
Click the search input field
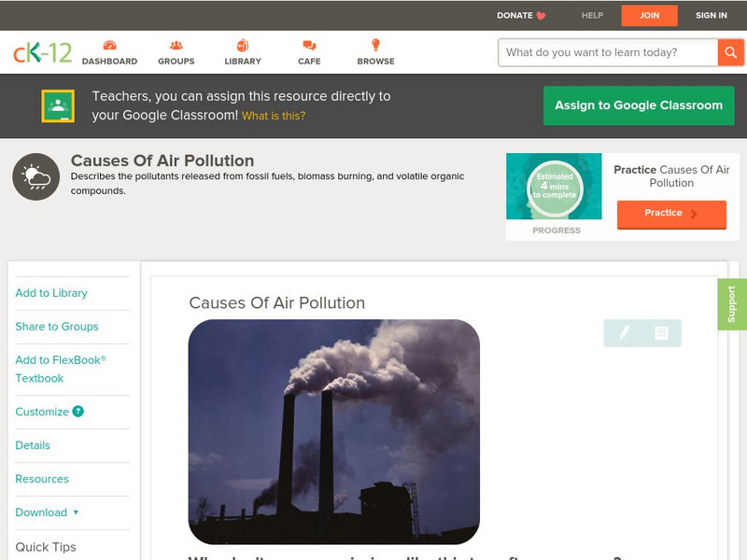[x=607, y=52]
